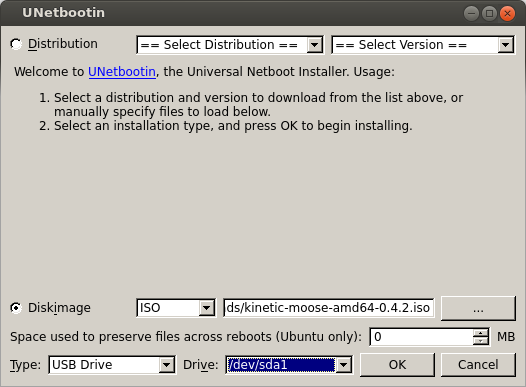
Task: Browse for image with the ... button
Action: [x=478, y=308]
